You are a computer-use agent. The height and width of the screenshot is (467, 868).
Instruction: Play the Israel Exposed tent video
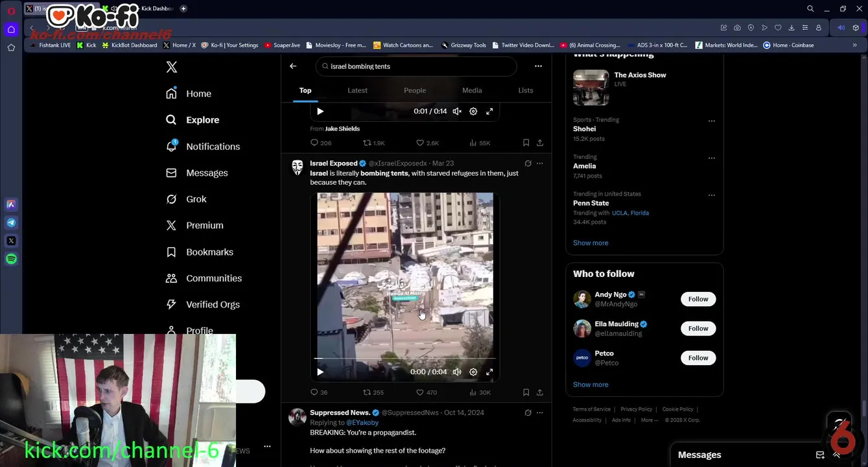click(x=320, y=372)
